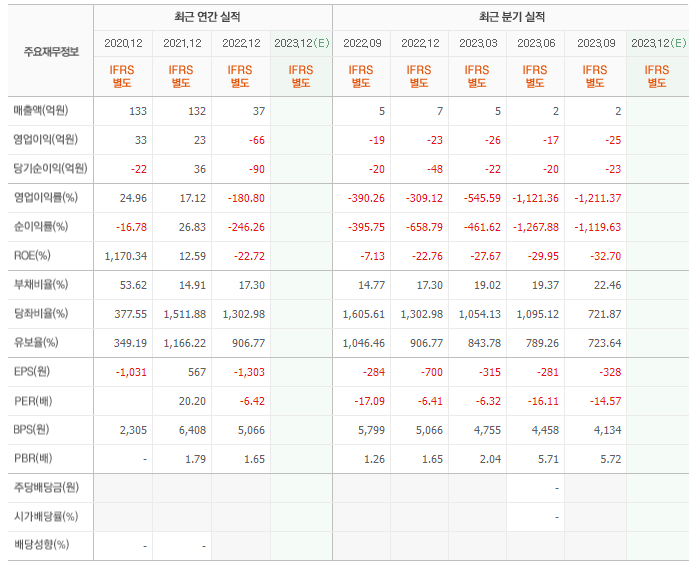Click the 2023.06 PBR value 5.71
This screenshot has width=698, height=563.
548,459
